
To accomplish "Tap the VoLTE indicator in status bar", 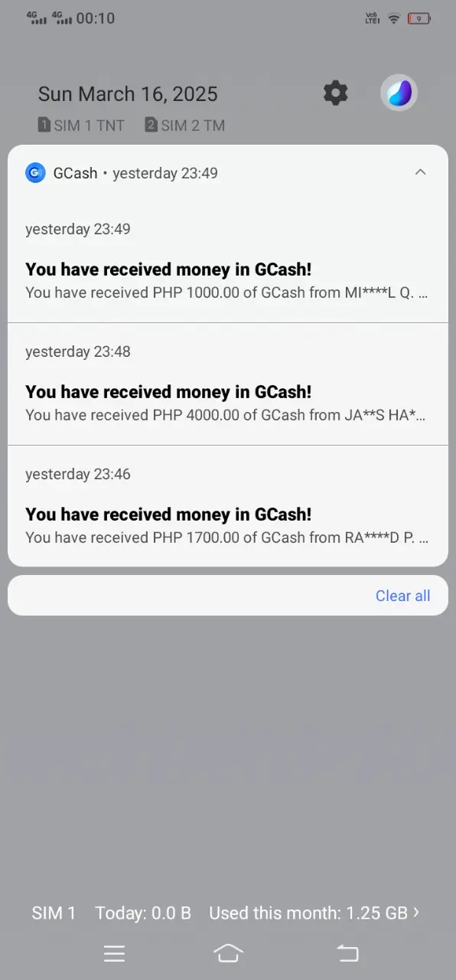I will [x=373, y=18].
